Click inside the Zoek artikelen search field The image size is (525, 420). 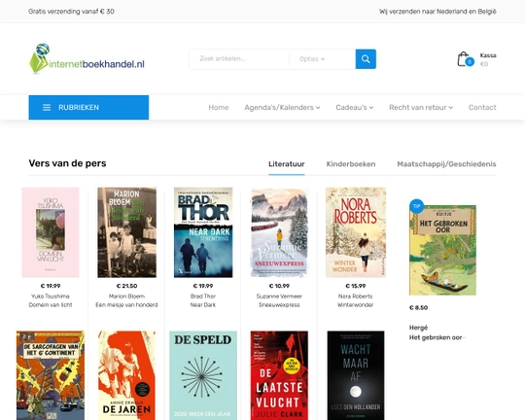(x=239, y=59)
